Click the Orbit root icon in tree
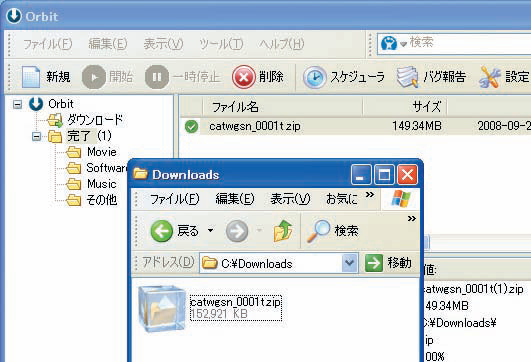The height and width of the screenshot is (362, 531). 36,104
